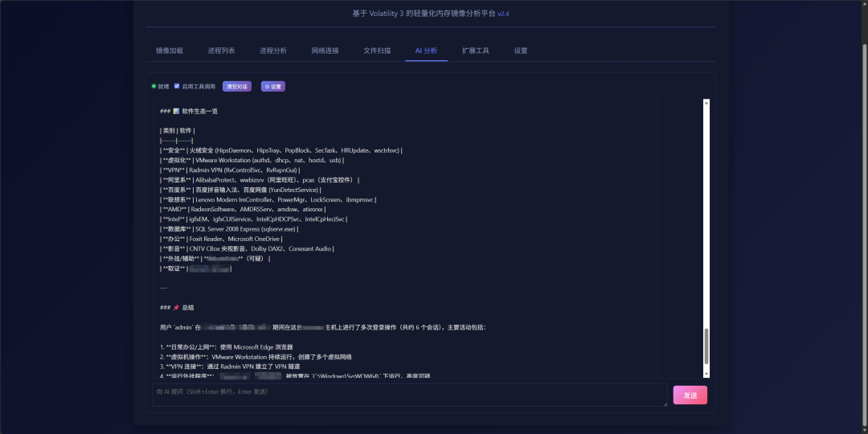
Task: Click the bar chart emoji beside 软件生态一览
Action: pos(176,111)
